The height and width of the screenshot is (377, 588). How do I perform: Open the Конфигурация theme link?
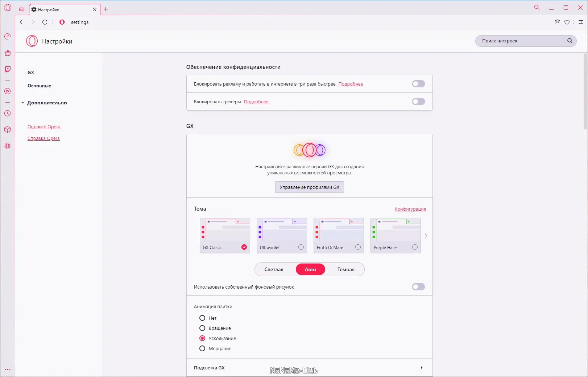(x=410, y=209)
